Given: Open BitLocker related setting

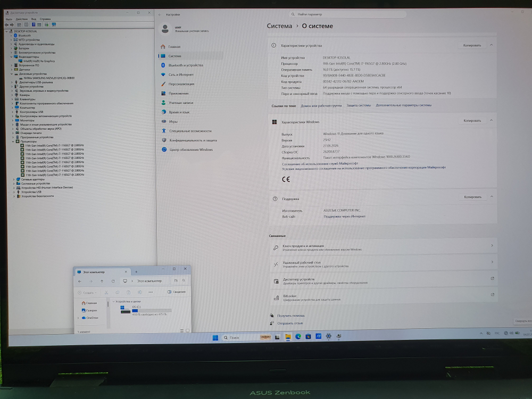Looking at the screenshot, I should (x=384, y=297).
